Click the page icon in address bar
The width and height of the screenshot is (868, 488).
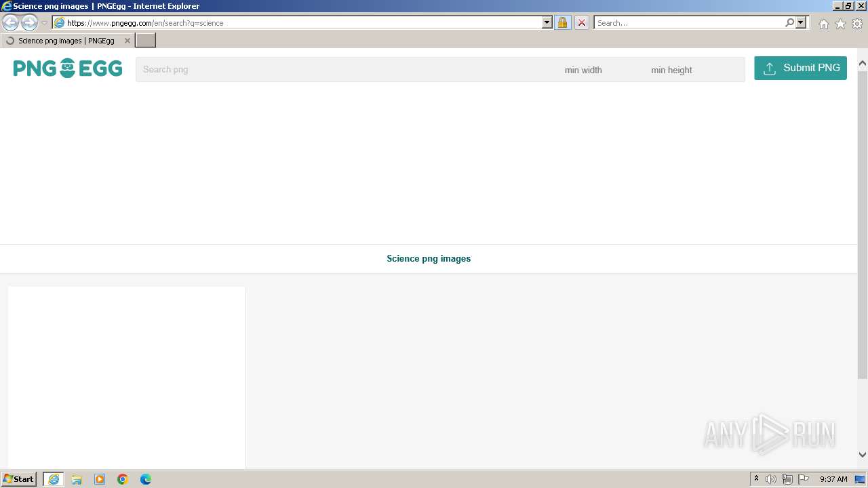[59, 22]
